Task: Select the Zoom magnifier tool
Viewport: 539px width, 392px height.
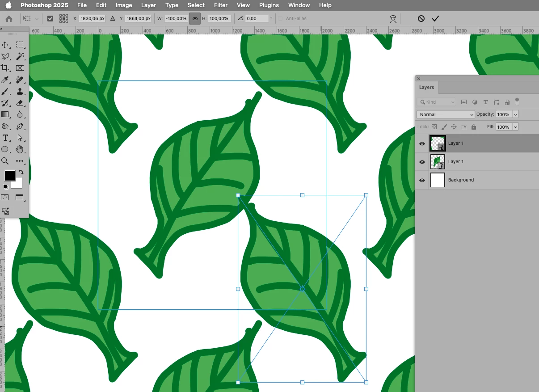Action: click(5, 161)
